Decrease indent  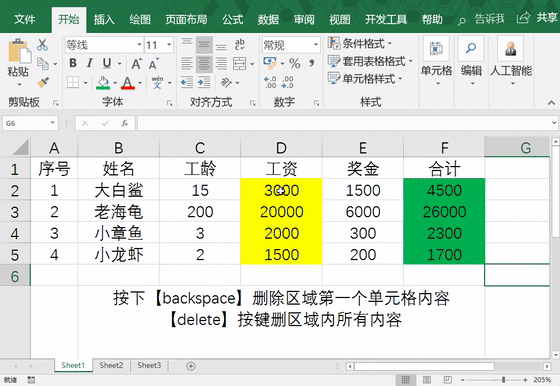(187, 82)
